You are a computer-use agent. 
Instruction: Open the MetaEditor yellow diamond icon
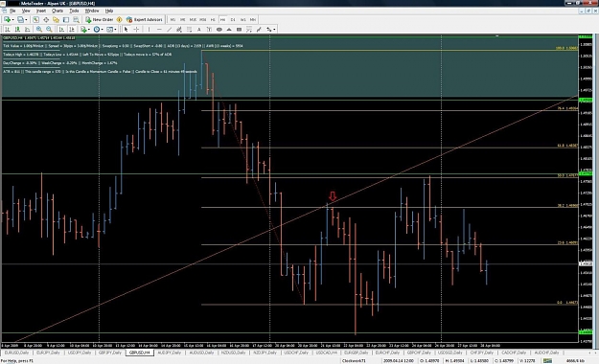[x=119, y=19]
